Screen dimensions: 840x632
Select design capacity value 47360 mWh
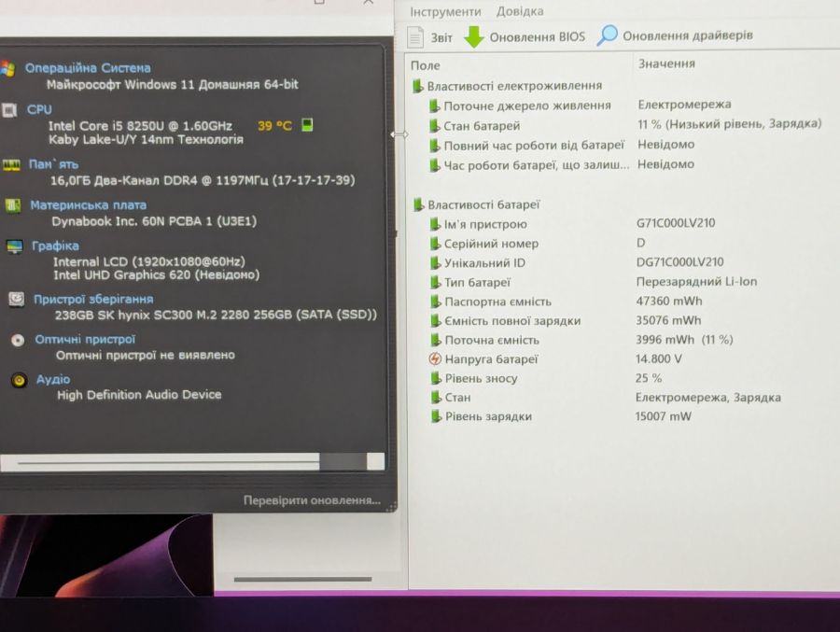point(668,301)
